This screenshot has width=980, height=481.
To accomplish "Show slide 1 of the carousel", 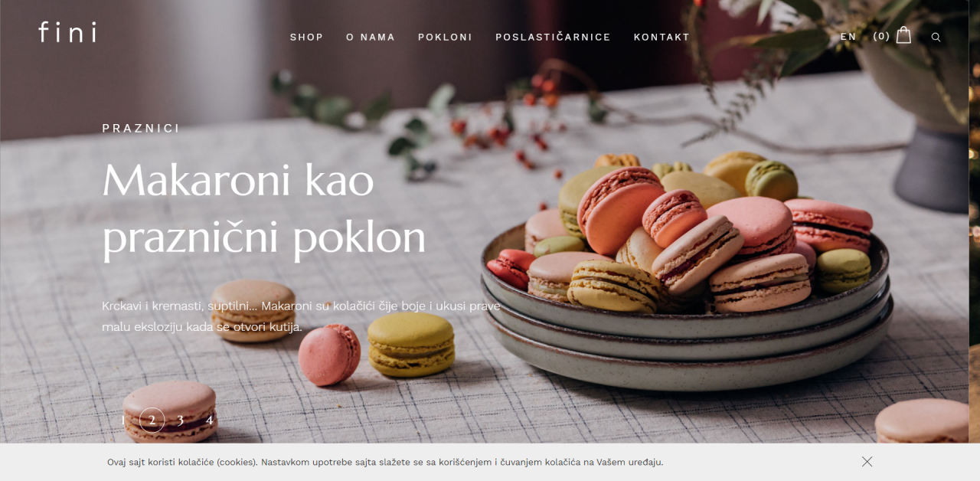I will 123,420.
